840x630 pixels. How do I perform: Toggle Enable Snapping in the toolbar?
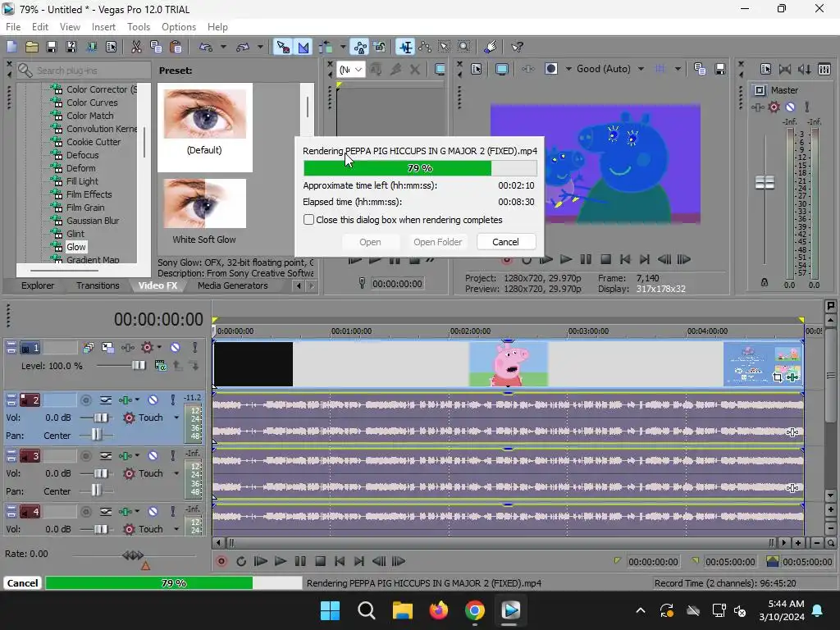(283, 47)
